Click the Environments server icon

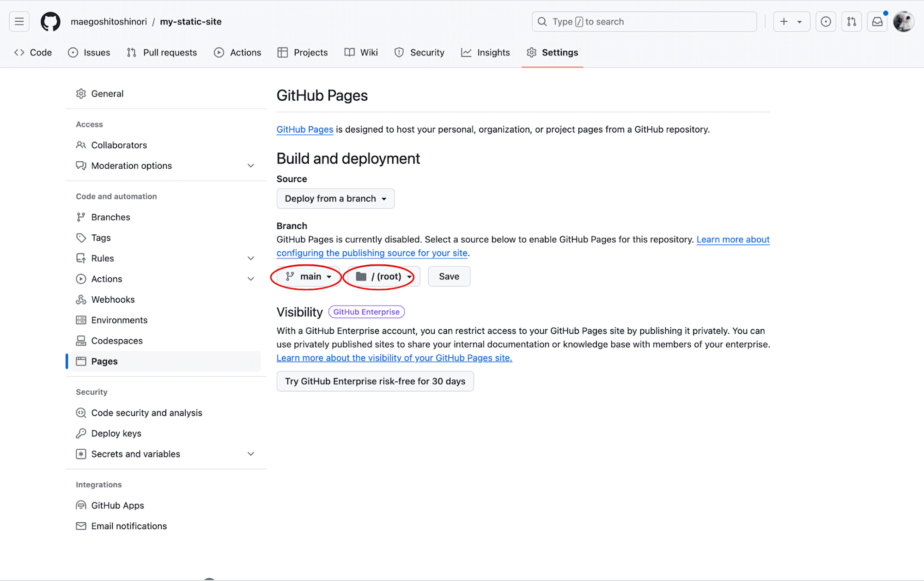(81, 320)
